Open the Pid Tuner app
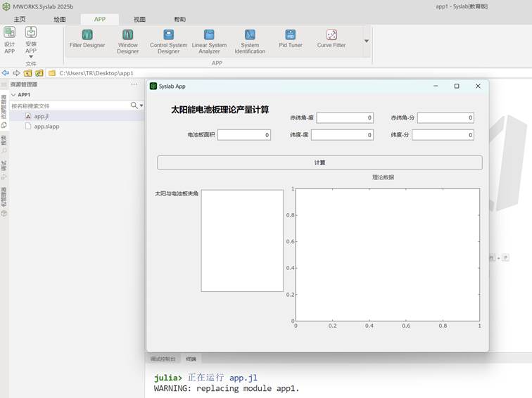 click(291, 38)
